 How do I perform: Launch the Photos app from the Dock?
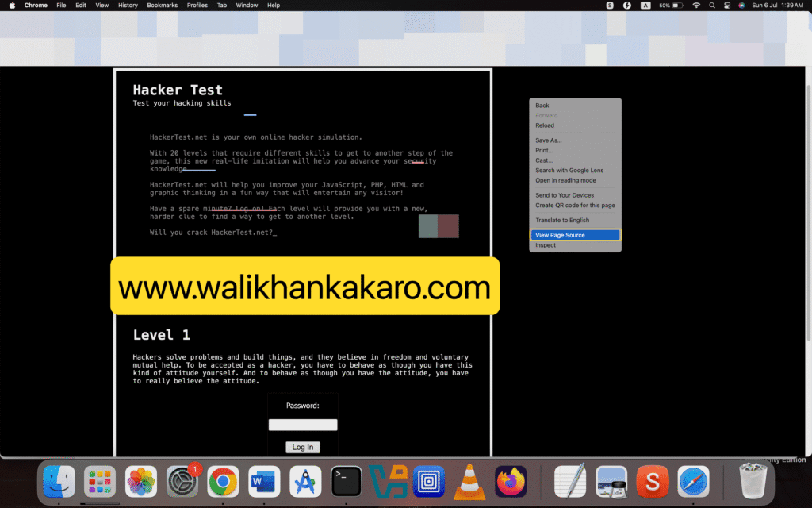pos(141,481)
